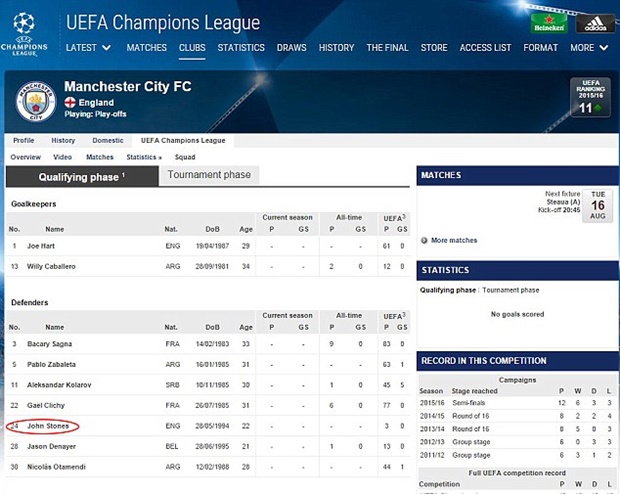Click Tournament phase in the Statistics panel
620x494 pixels.
(512, 290)
